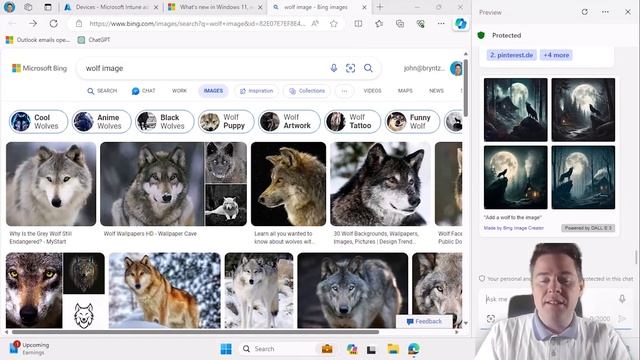Open the split screen icon in toolbar
Viewport: 640px width, 360px height.
pyautogui.click(x=358, y=24)
